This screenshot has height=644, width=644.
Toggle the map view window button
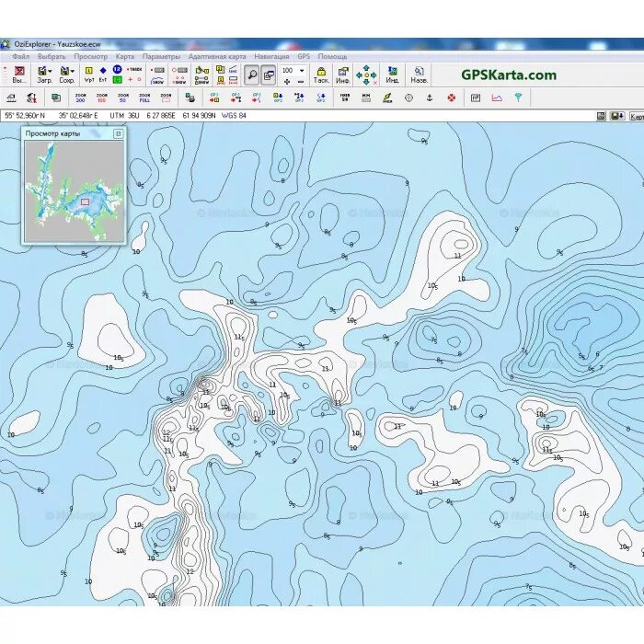coord(269,75)
